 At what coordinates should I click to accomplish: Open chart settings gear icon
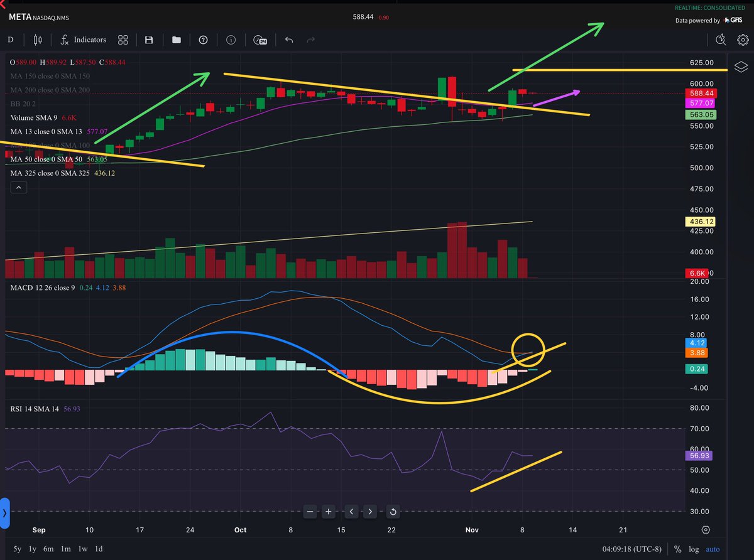click(742, 40)
